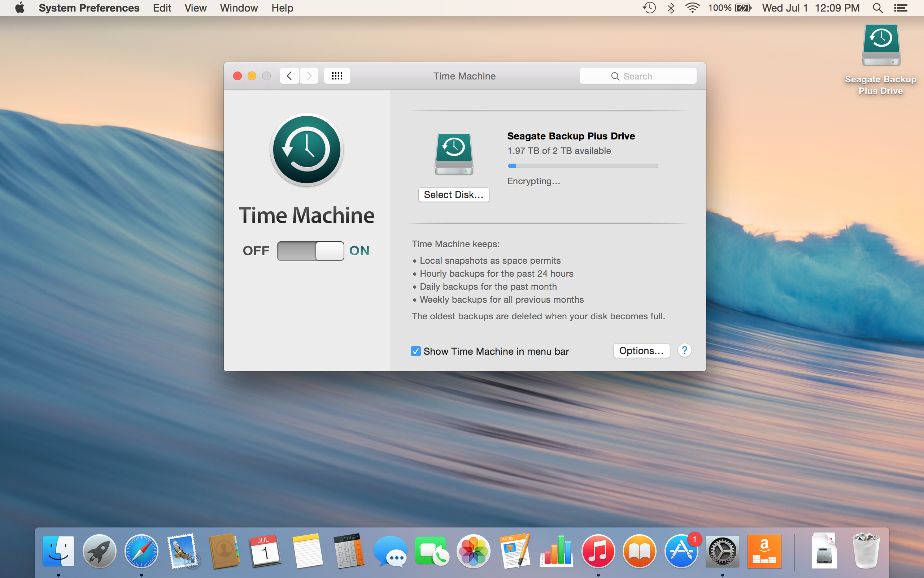Click the Search field in preferences window
924x578 pixels.
(638, 76)
